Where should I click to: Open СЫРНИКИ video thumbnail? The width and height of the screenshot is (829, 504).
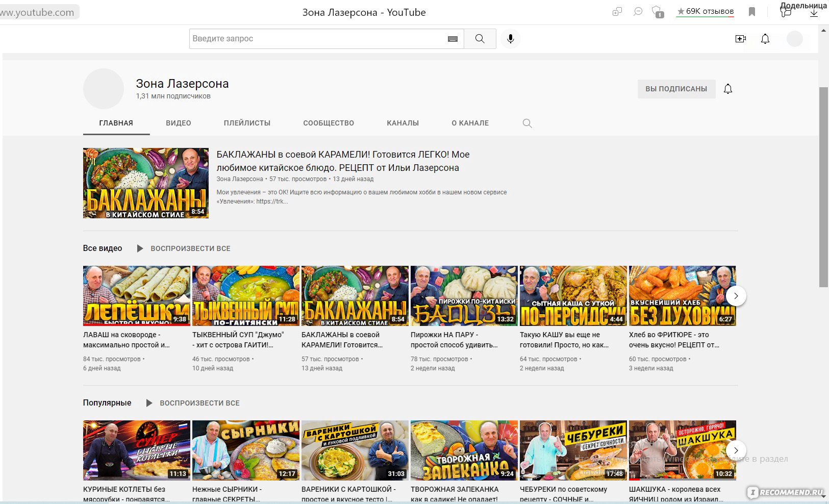246,450
